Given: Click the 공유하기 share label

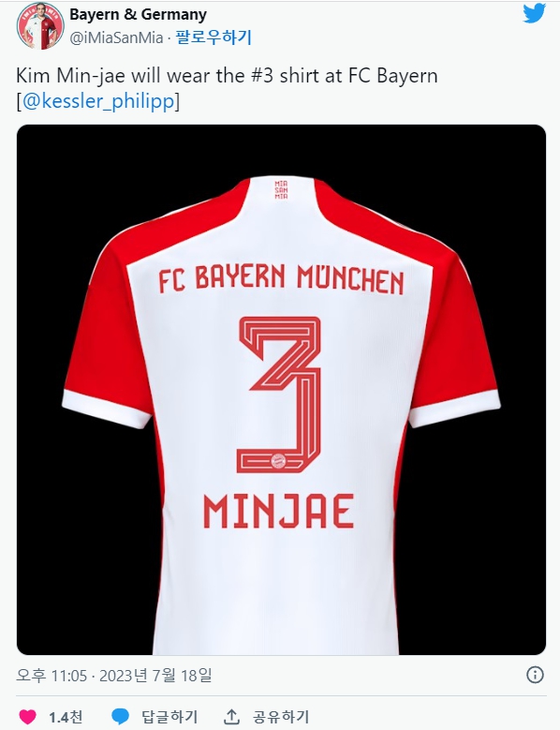Looking at the screenshot, I should coord(280,717).
